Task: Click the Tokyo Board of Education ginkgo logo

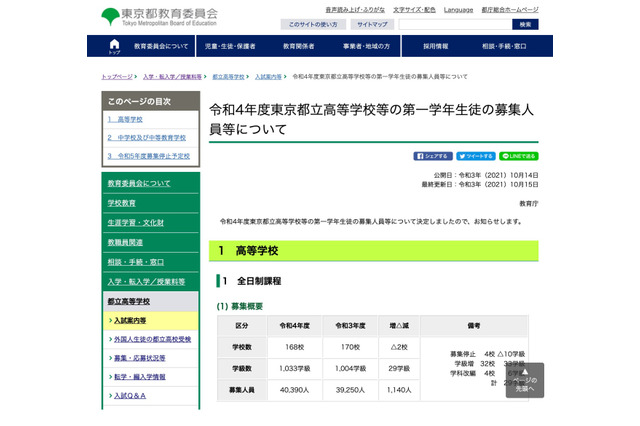Action: tap(160, 17)
